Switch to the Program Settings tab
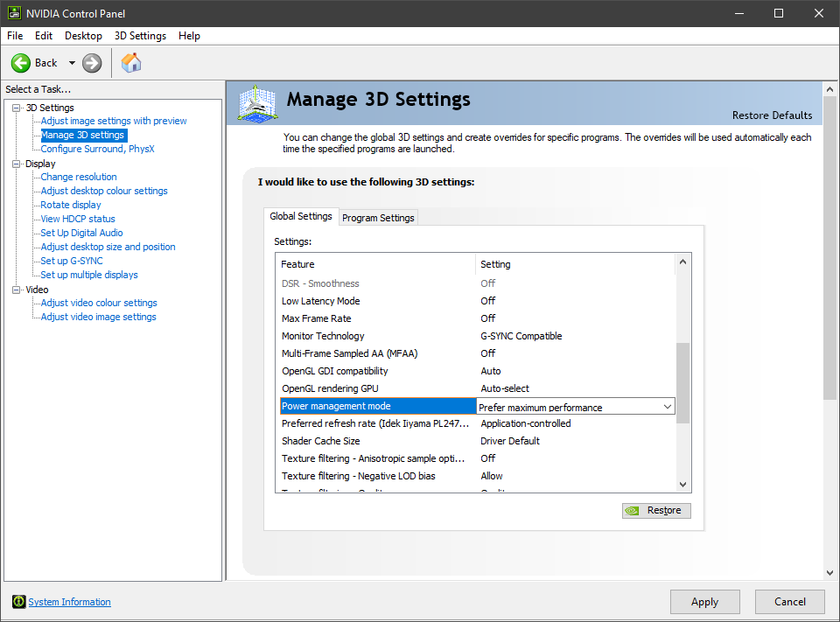Image resolution: width=840 pixels, height=622 pixels. coord(378,218)
